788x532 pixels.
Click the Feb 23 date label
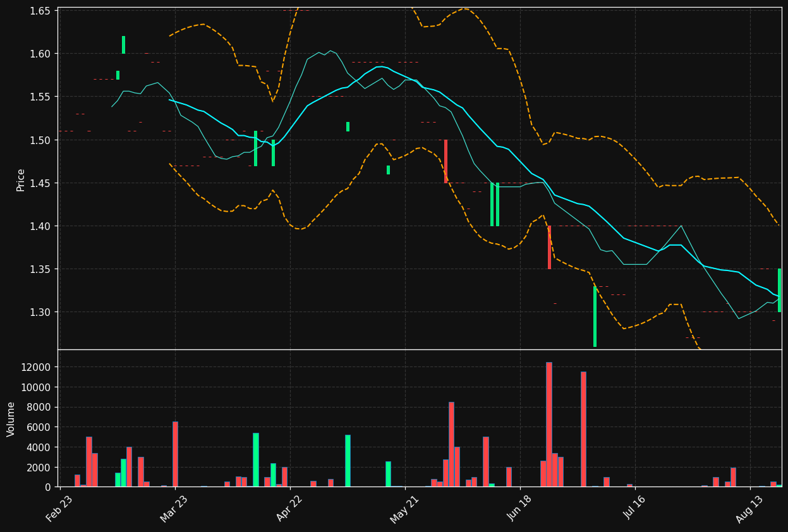click(x=59, y=509)
